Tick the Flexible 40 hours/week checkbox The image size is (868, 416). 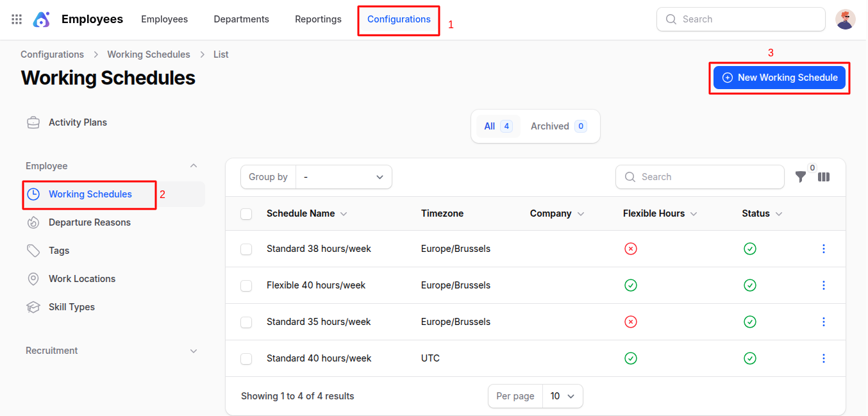[x=246, y=286]
